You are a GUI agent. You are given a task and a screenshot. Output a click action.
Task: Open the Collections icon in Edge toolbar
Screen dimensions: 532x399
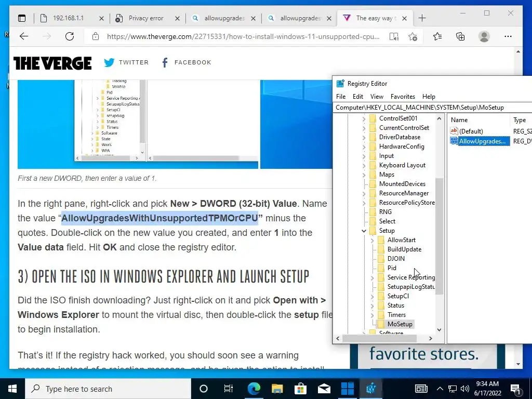tap(460, 36)
